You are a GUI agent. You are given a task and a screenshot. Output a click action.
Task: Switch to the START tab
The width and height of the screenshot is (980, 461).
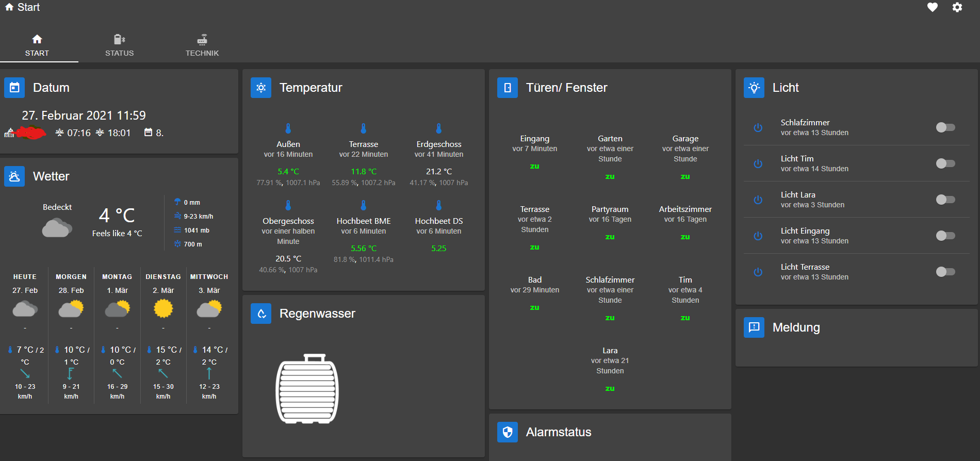pyautogui.click(x=37, y=45)
